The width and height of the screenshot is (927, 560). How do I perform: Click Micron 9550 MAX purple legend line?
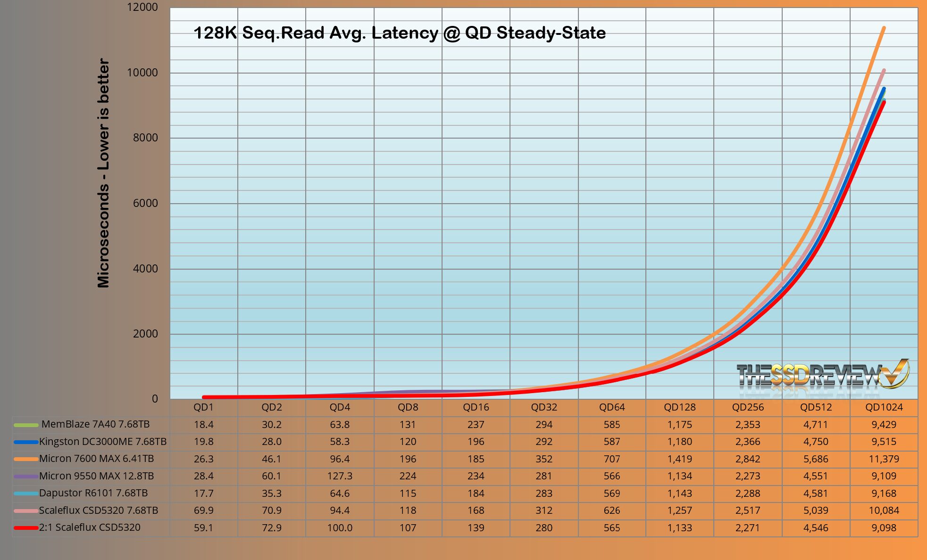tap(26, 477)
